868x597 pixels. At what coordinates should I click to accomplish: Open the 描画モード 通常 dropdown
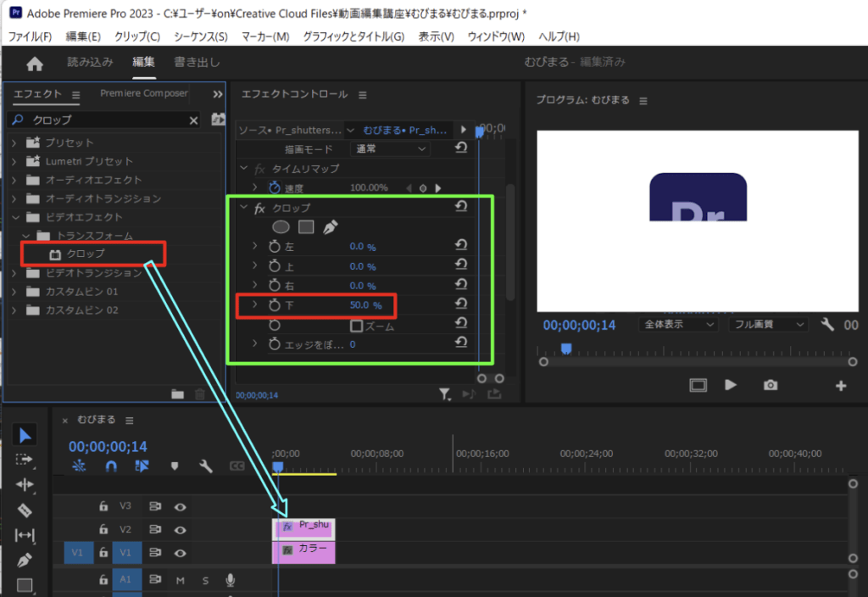390,148
